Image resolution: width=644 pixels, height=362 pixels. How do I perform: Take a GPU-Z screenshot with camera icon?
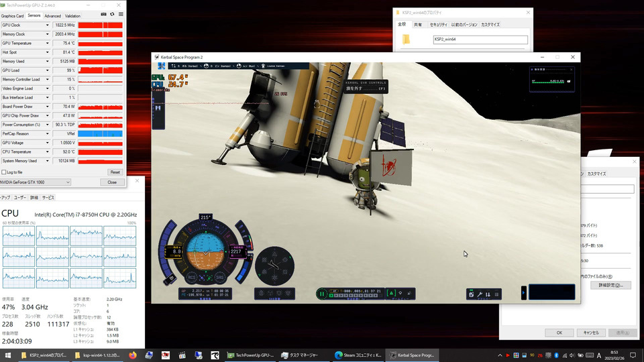click(x=103, y=14)
